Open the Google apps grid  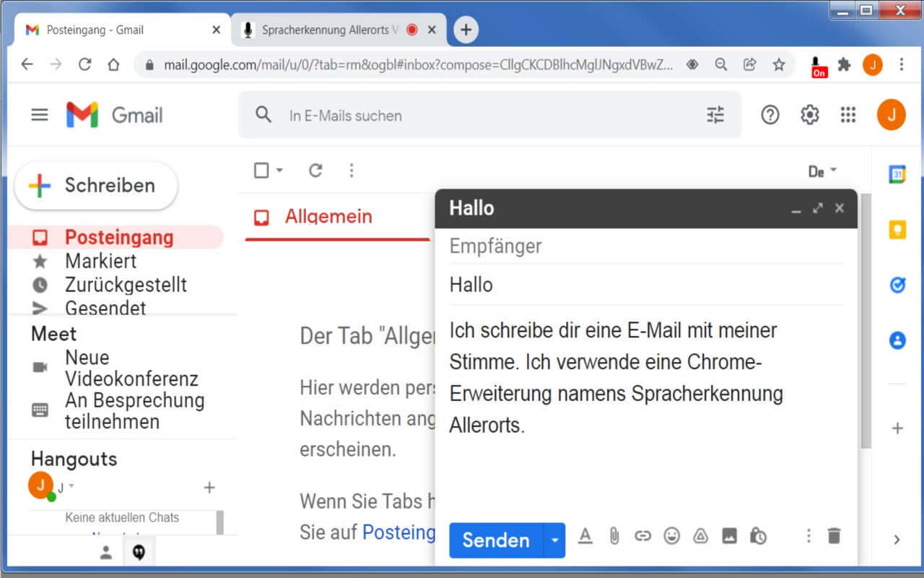[x=848, y=115]
